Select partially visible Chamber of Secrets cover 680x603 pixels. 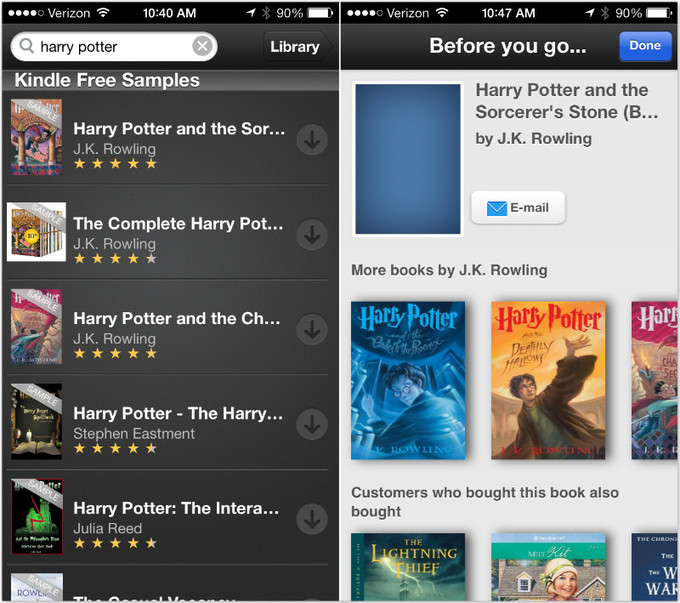[x=654, y=380]
